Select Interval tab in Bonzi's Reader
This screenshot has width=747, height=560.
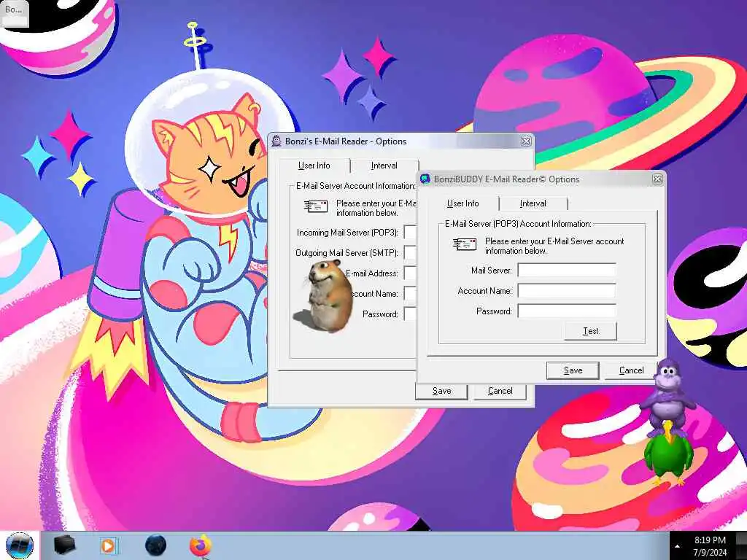384,166
